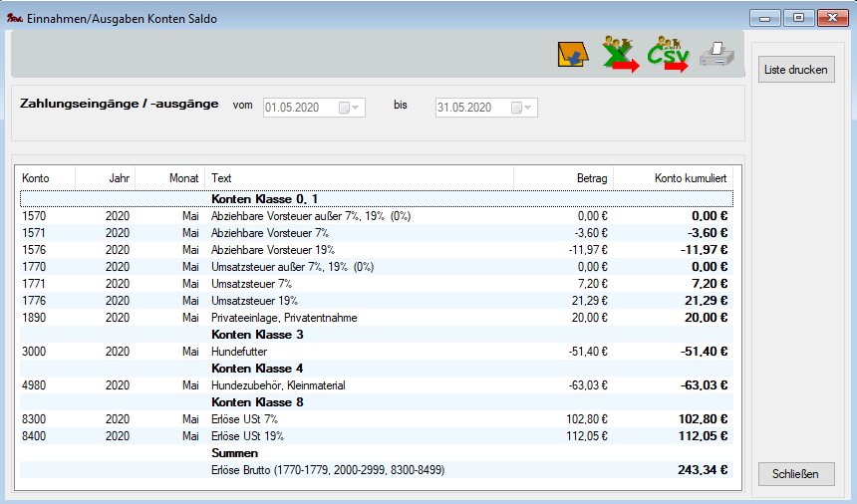Click the printer icon in the toolbar

(x=715, y=55)
